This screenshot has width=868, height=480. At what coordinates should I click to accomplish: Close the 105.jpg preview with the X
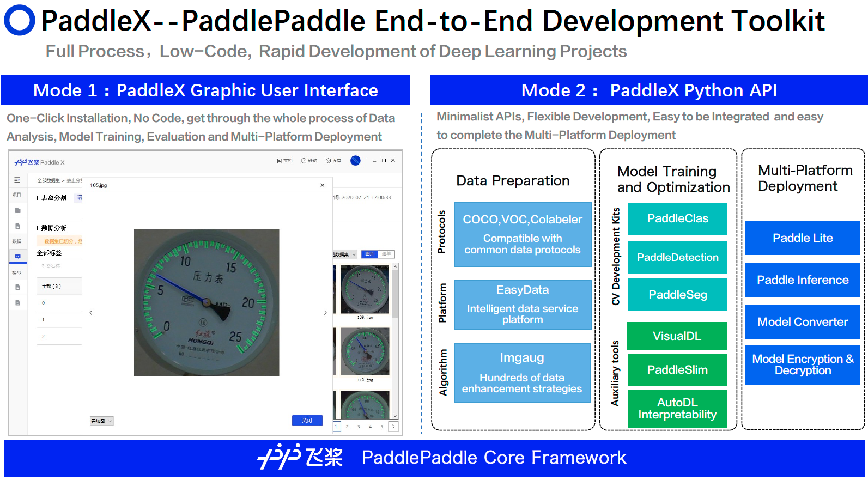point(323,185)
